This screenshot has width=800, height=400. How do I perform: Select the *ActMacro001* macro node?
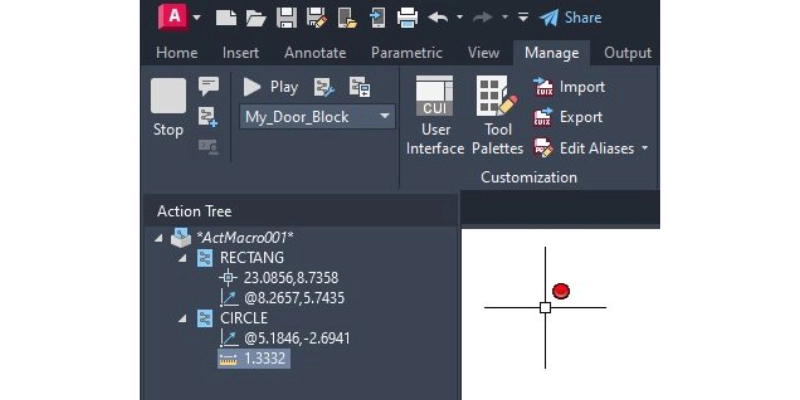(246, 237)
